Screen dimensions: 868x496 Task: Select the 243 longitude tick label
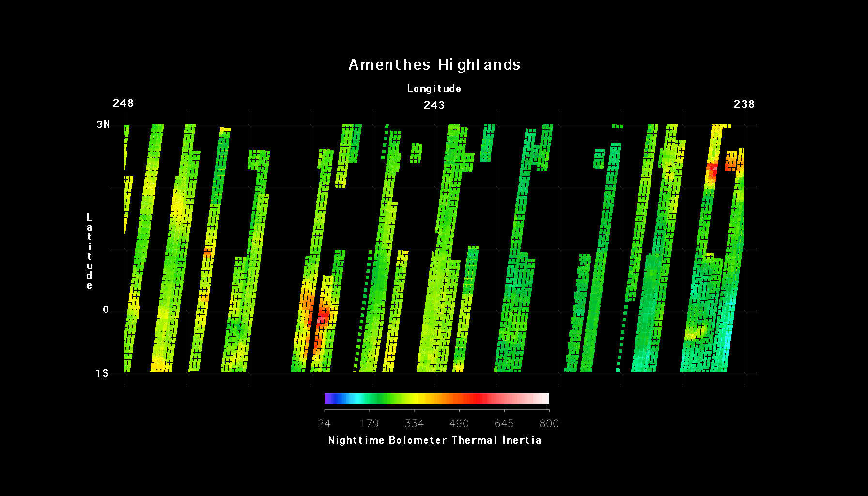tap(434, 105)
